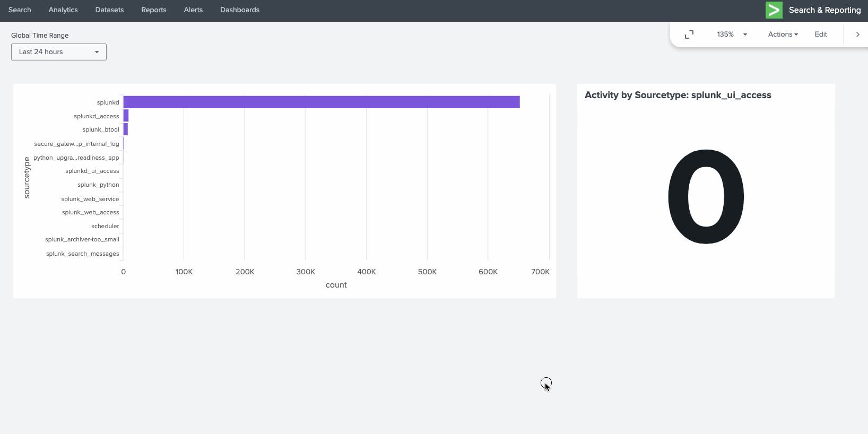Expand the right-side chevron arrow panel

tap(857, 34)
